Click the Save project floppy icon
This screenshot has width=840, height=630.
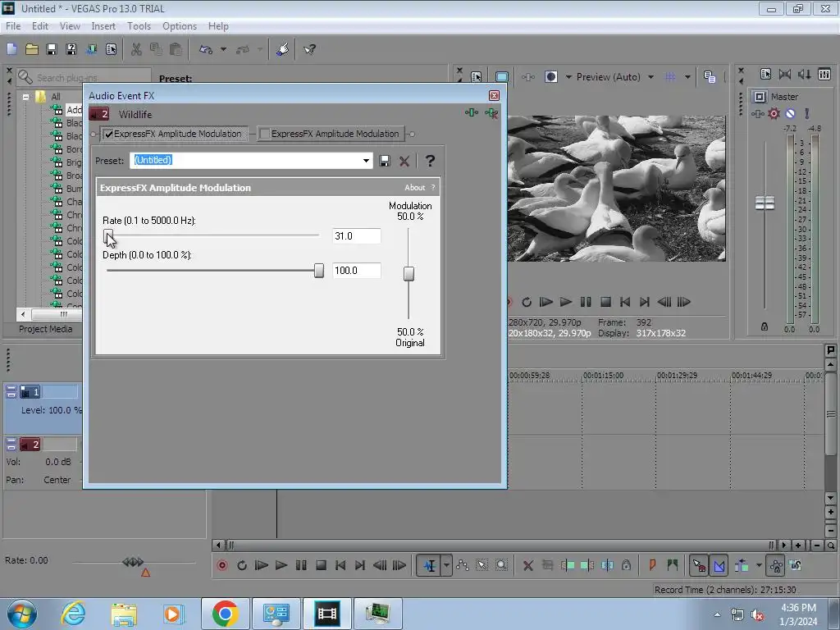[52, 49]
